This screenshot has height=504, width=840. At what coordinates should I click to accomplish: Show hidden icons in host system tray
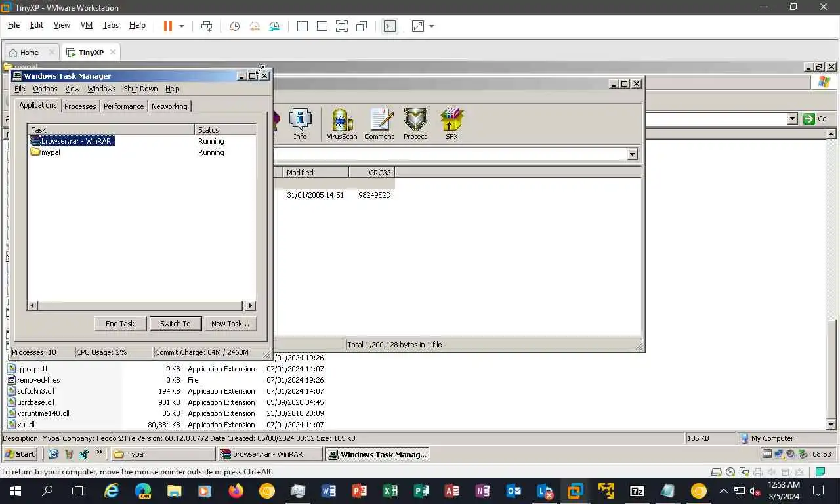[724, 490]
